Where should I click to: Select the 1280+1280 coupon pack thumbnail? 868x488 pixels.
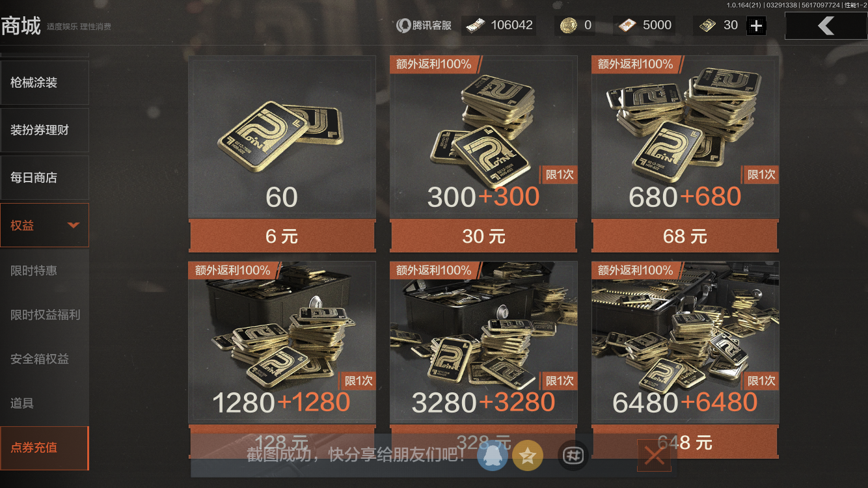pyautogui.click(x=282, y=342)
